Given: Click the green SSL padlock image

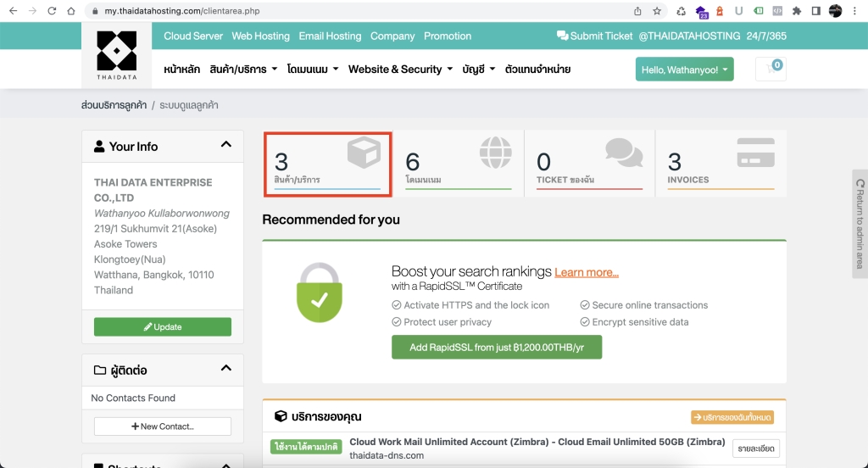Looking at the screenshot, I should click(319, 291).
